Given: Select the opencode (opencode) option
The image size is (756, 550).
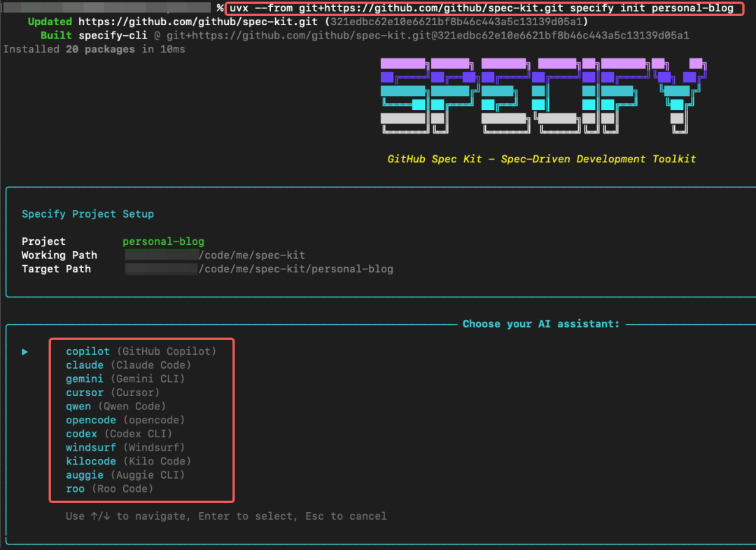Looking at the screenshot, I should tap(125, 421).
